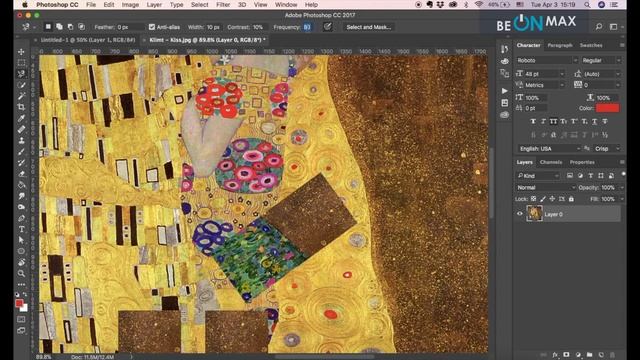Switch to the Channels tab
Screen dimensions: 640x360
click(551, 162)
